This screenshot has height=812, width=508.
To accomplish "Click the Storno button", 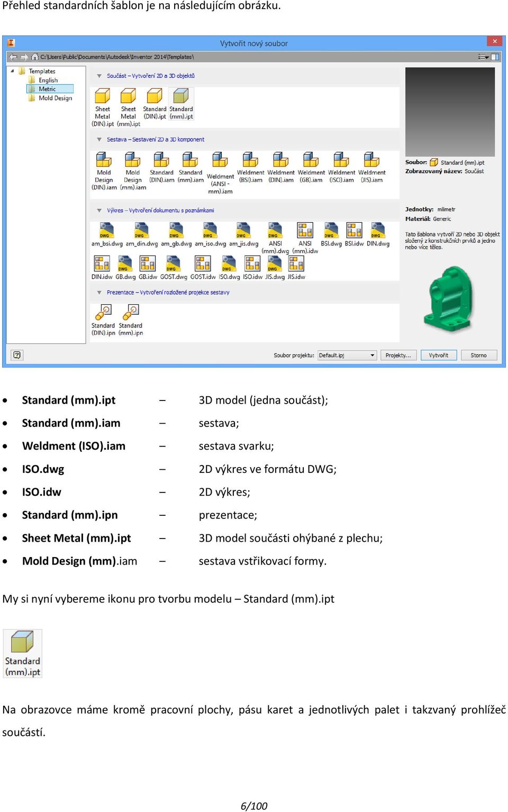I will [x=479, y=355].
